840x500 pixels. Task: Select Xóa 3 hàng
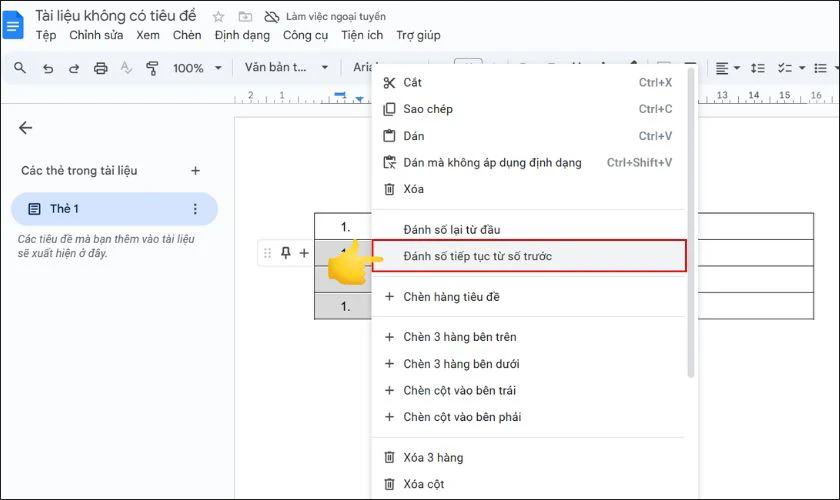click(x=528, y=458)
